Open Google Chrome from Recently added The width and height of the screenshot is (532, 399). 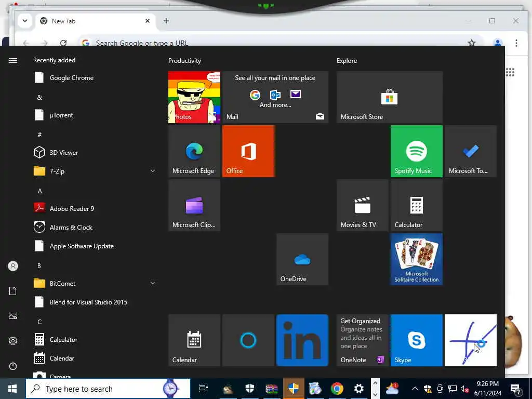pos(95,78)
